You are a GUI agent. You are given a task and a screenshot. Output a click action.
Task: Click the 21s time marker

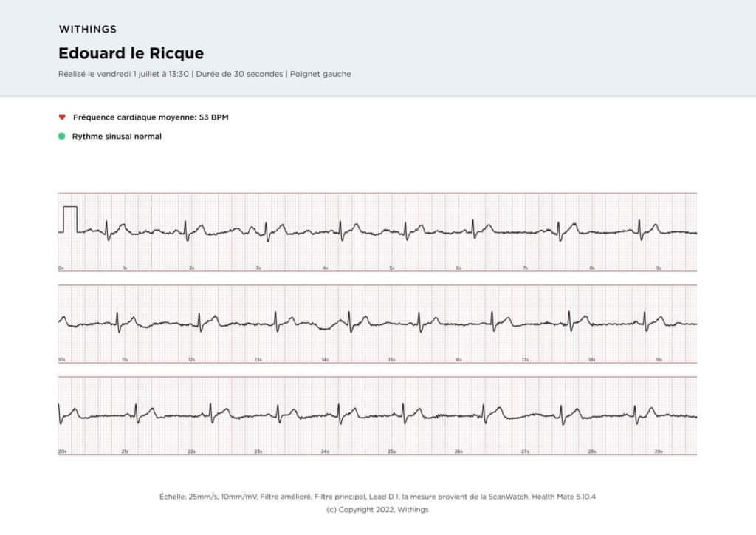tap(125, 451)
